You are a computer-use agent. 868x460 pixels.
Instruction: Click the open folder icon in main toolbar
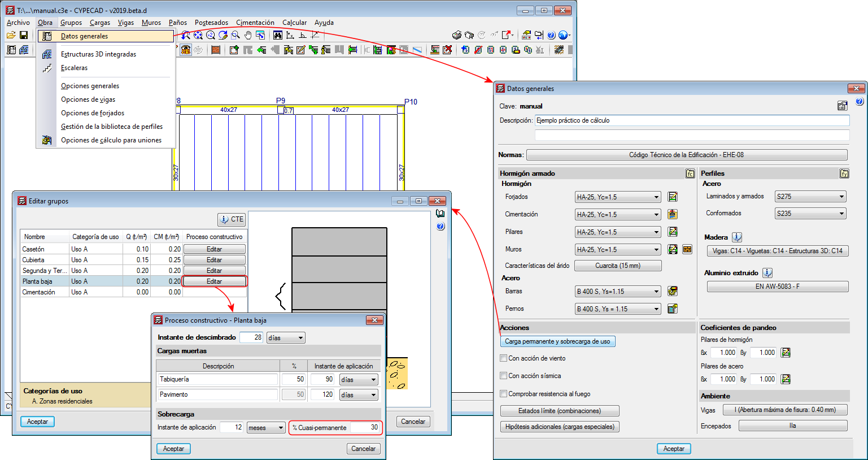click(x=11, y=35)
